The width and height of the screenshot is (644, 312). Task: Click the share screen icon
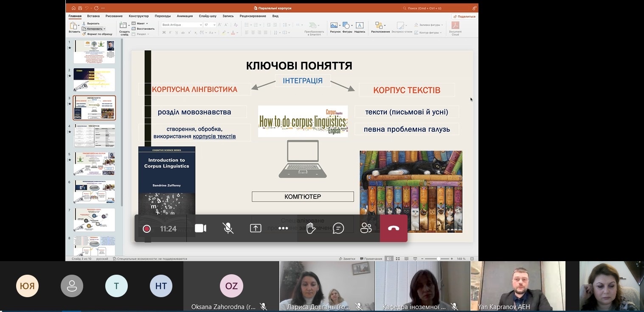click(256, 228)
